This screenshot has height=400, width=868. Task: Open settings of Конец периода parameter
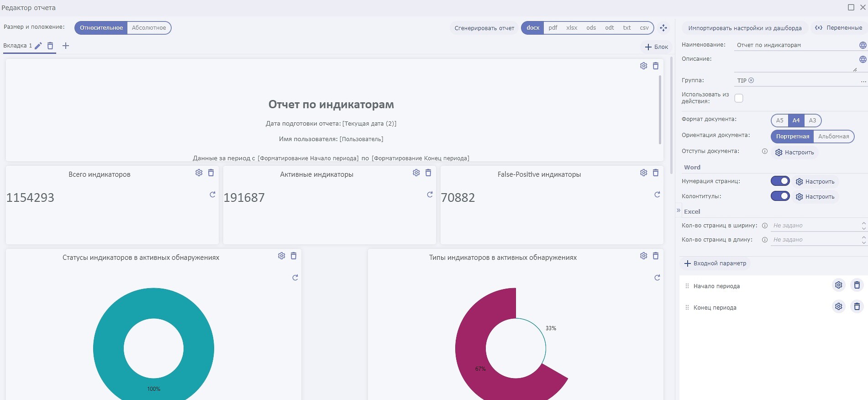point(839,306)
